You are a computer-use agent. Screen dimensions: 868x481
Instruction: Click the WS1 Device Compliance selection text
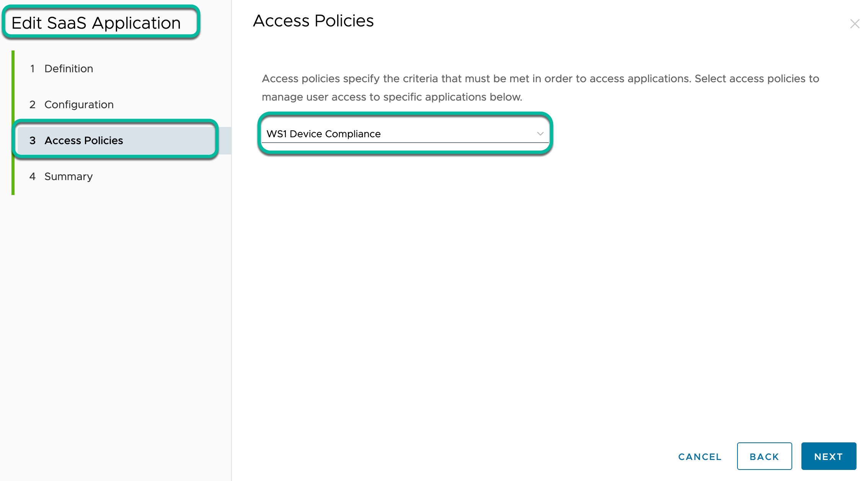[323, 134]
